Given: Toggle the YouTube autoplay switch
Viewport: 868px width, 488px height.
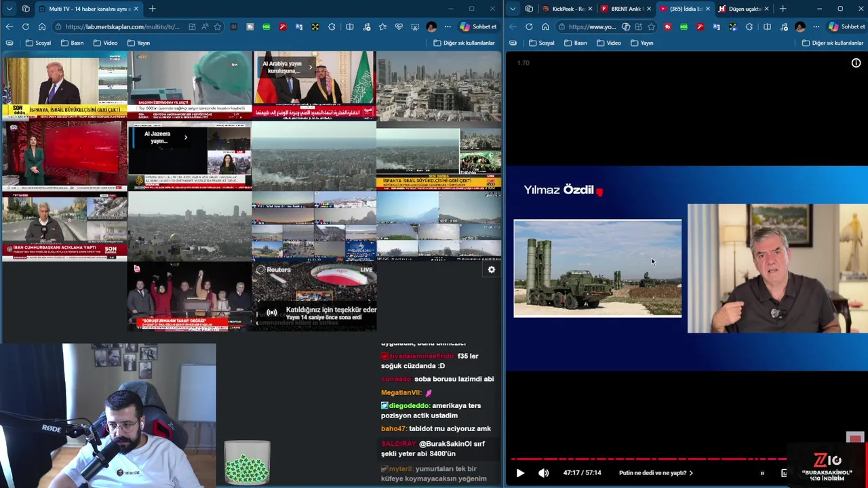Looking at the screenshot, I should (762, 473).
